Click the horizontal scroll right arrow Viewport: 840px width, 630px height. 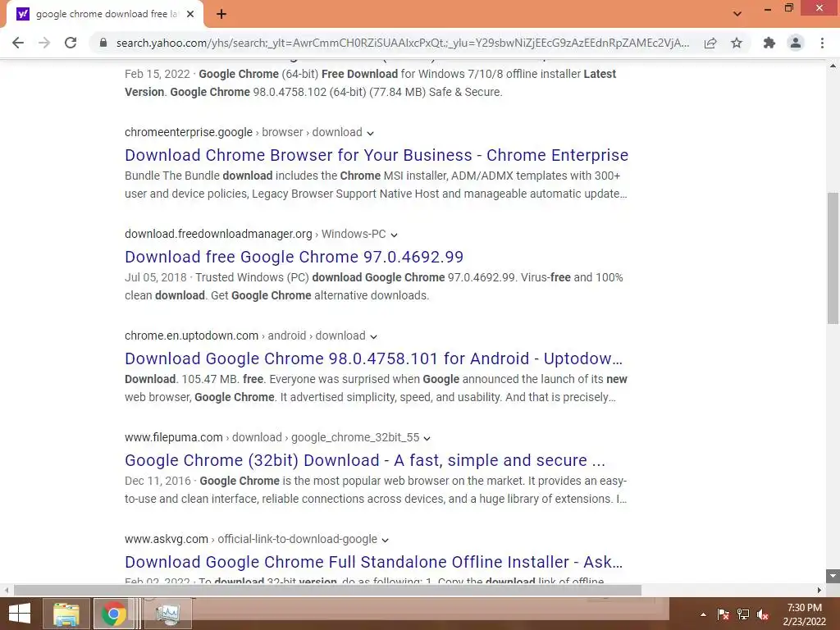pyautogui.click(x=819, y=590)
